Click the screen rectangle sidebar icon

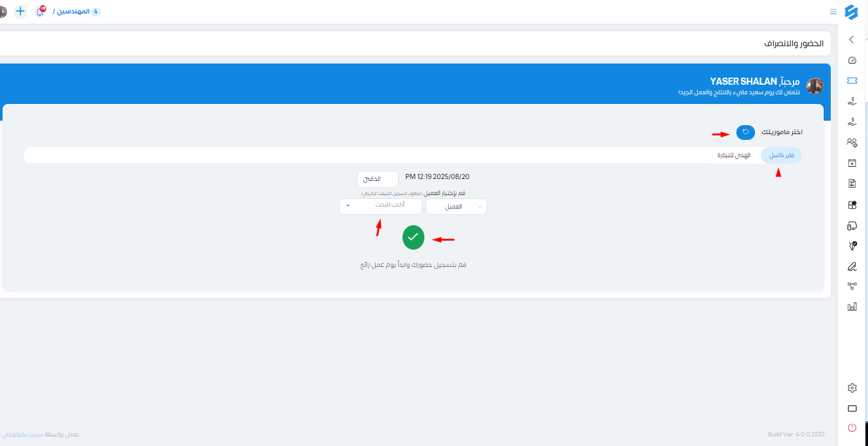coord(852,408)
